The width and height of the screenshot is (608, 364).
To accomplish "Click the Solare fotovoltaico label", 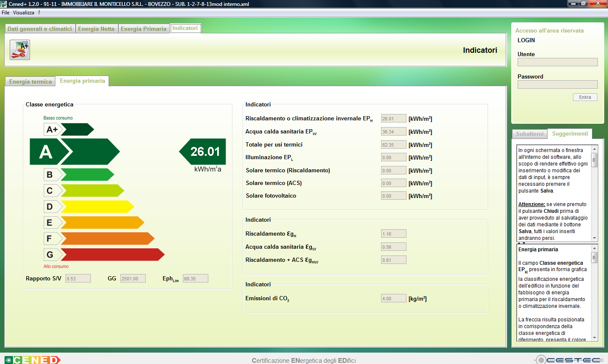I will pos(271,196).
